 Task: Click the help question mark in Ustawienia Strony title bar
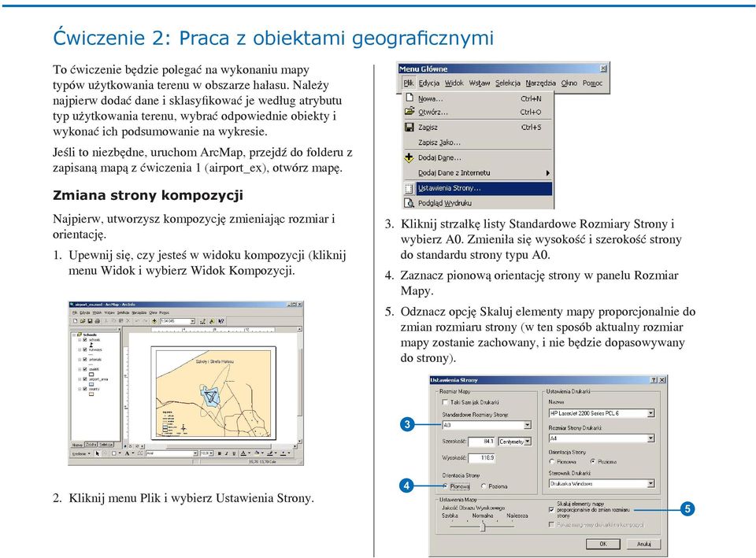pyautogui.click(x=654, y=379)
